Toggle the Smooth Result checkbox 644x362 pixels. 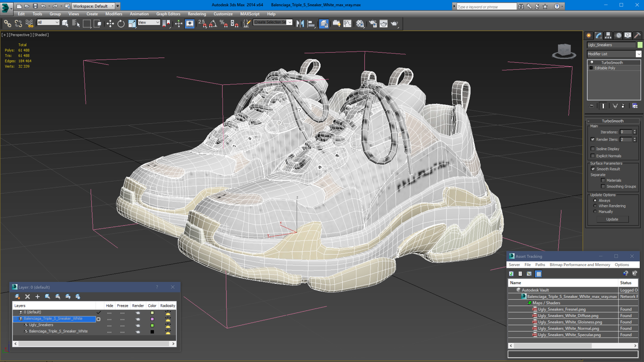pyautogui.click(x=593, y=169)
